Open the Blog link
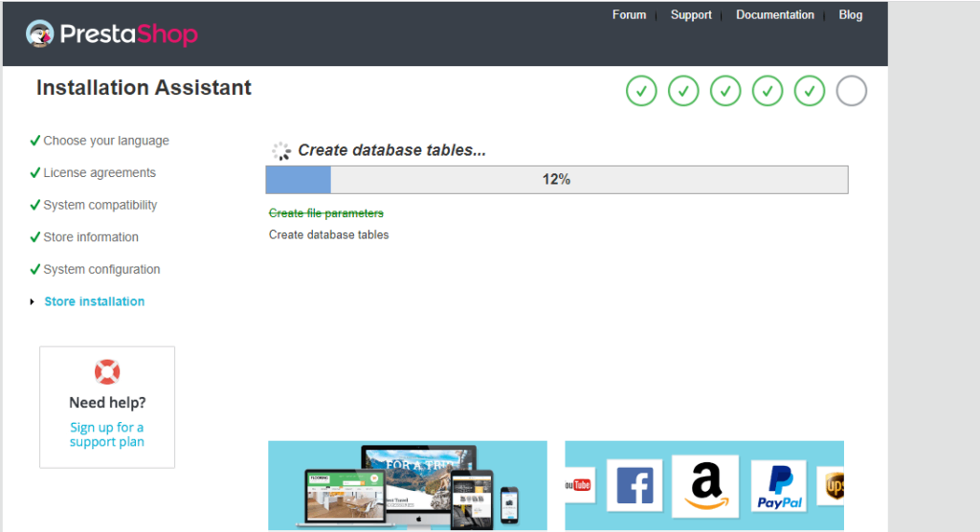980x532 pixels. tap(850, 15)
